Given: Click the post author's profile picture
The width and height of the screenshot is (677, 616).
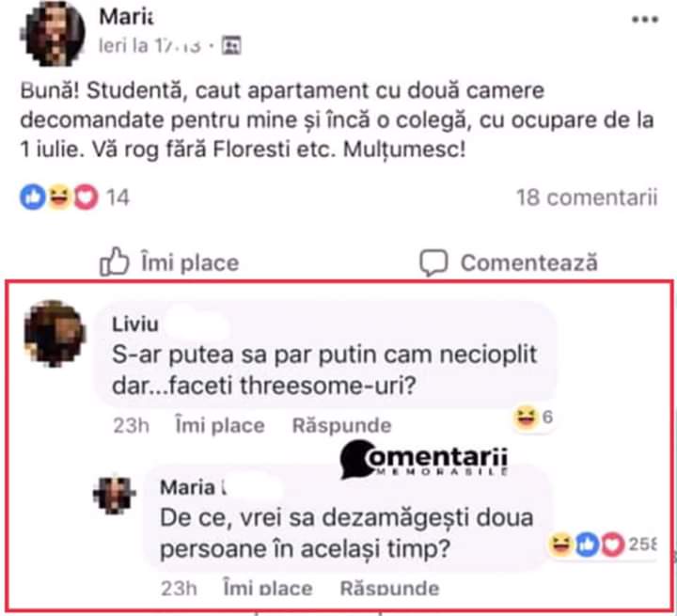Looking at the screenshot, I should point(48,34).
